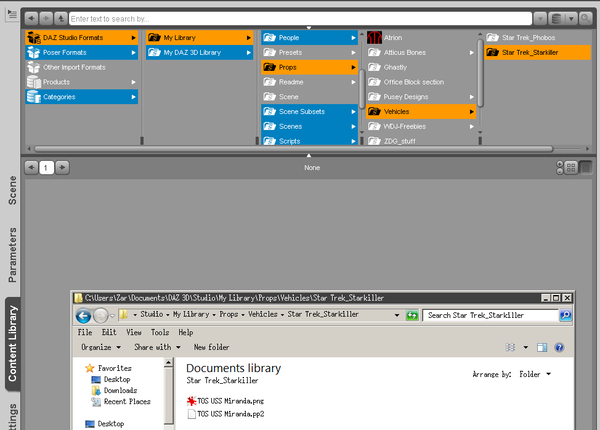The height and width of the screenshot is (430, 600).
Task: Select Categories entry
Action: point(82,97)
